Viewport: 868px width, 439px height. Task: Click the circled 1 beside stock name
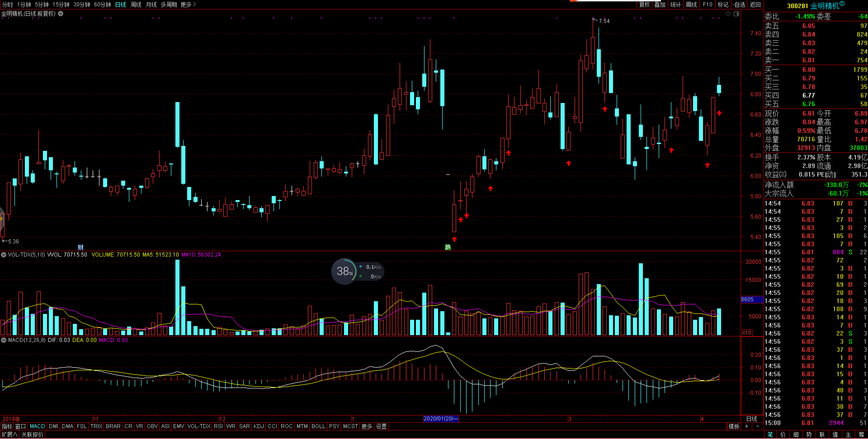click(x=842, y=4)
